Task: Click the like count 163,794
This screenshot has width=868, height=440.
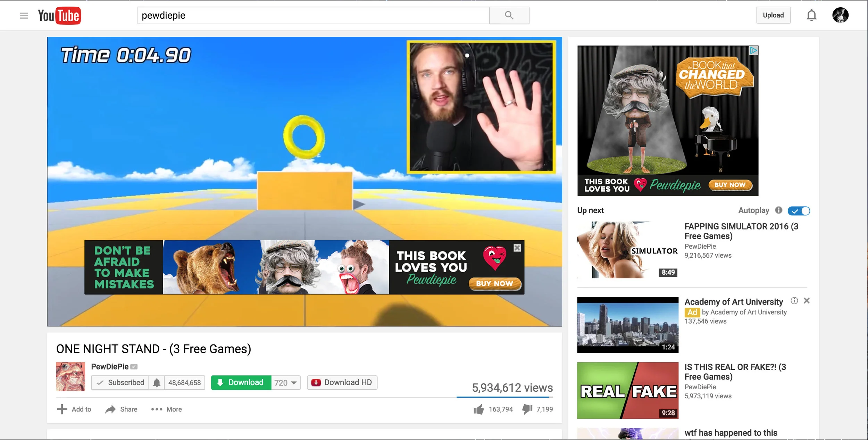Action: coord(501,409)
